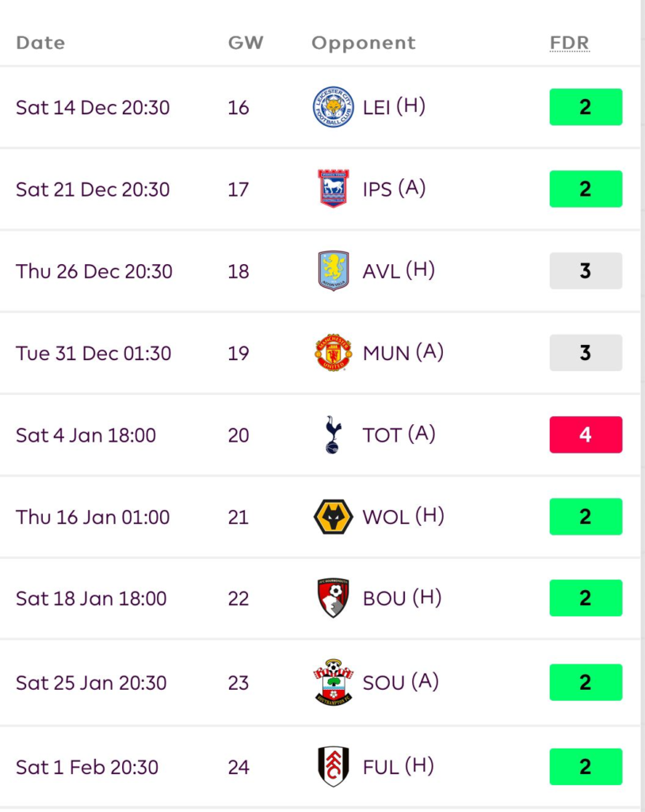Click the green FDR 2 badge for Leicester

click(x=586, y=107)
